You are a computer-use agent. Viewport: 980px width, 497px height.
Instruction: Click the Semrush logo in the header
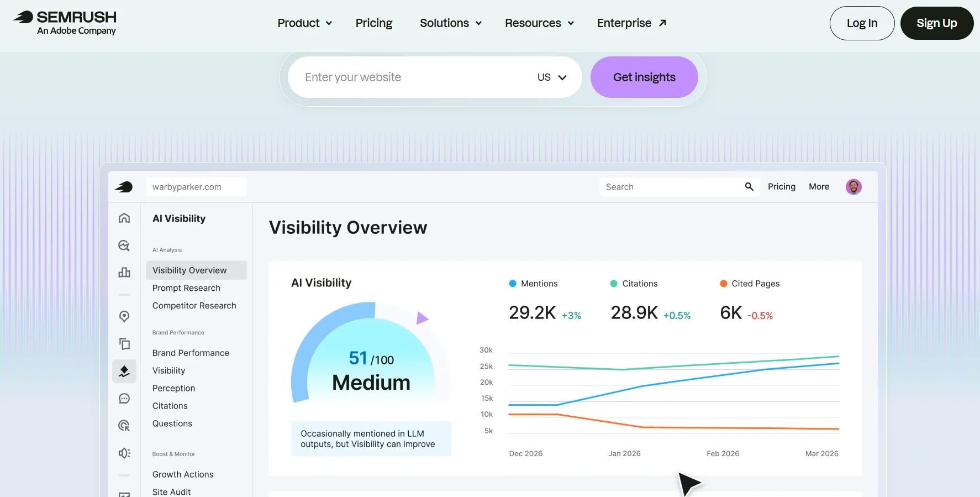(65, 23)
